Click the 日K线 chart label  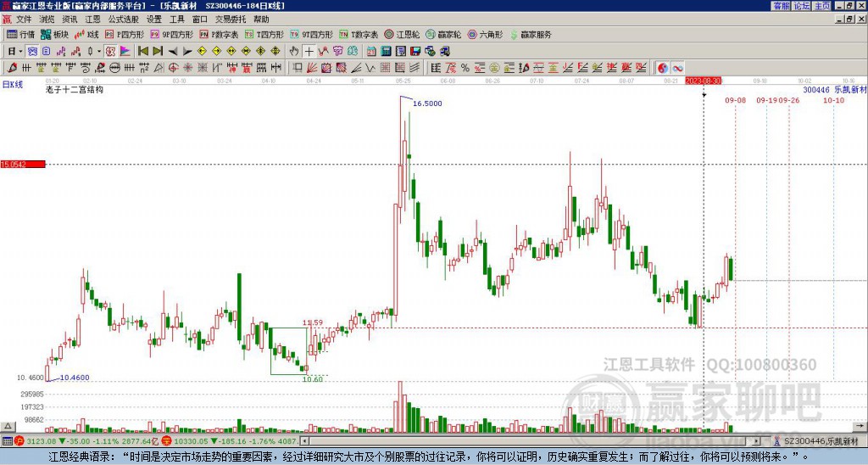(x=13, y=85)
